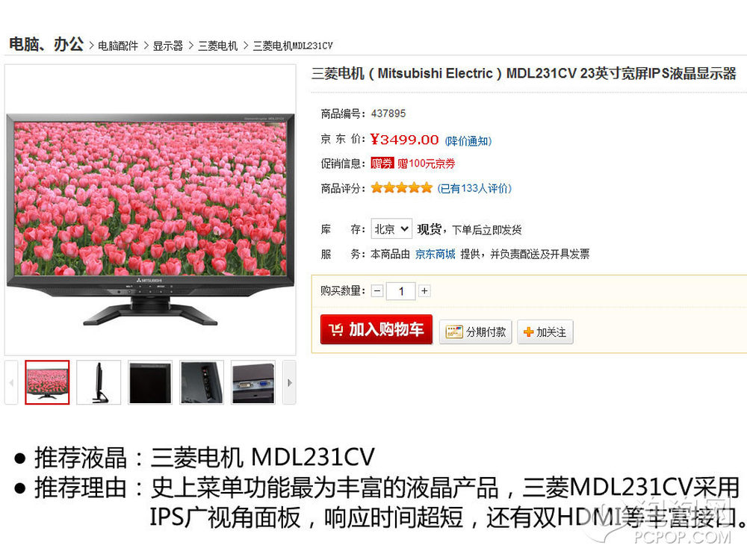This screenshot has height=560, width=747.
Task: Click the 赠券 coupon badge icon
Action: click(x=382, y=164)
